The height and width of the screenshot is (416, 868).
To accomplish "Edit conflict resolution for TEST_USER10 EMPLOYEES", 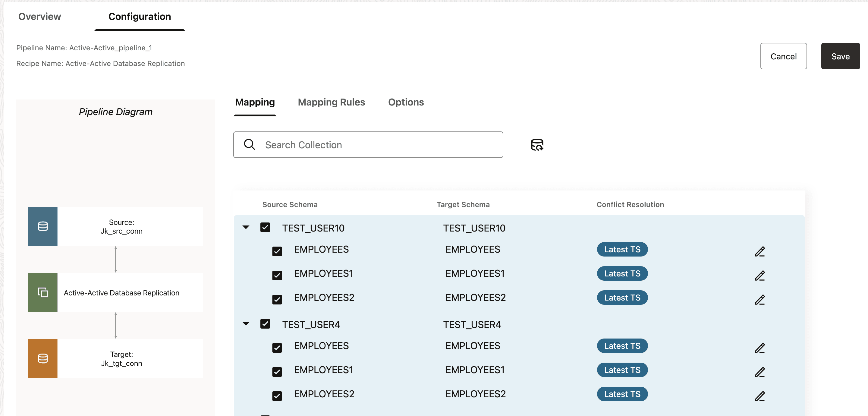I will [759, 251].
